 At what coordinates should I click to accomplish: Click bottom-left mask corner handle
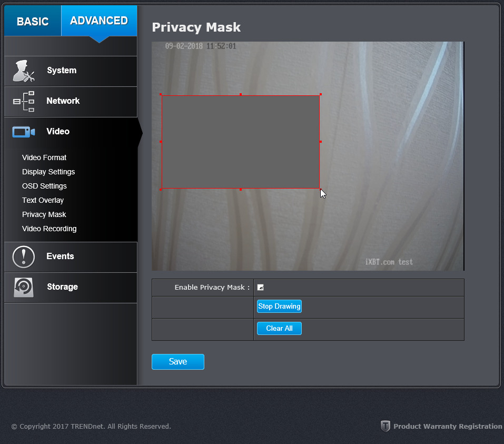point(161,190)
